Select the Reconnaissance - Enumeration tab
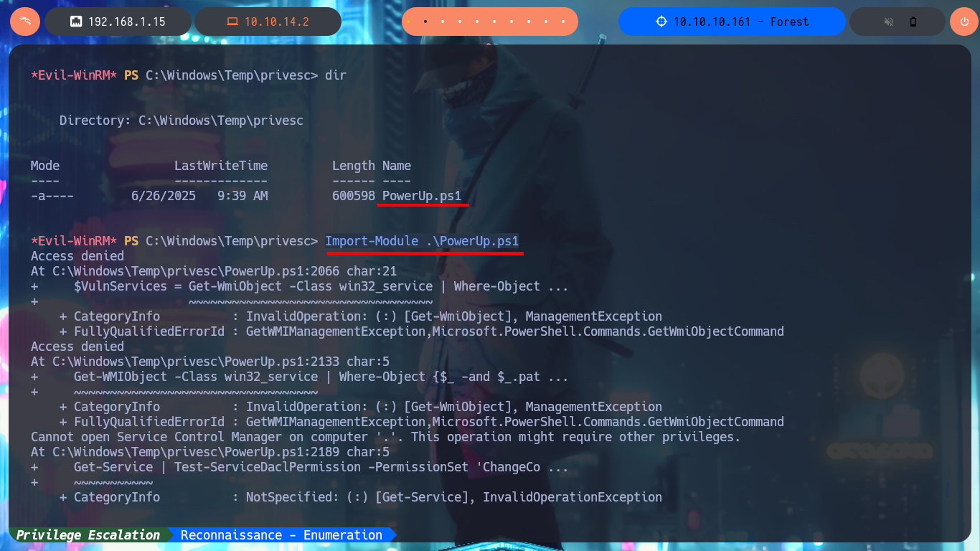The image size is (980, 551). 282,534
